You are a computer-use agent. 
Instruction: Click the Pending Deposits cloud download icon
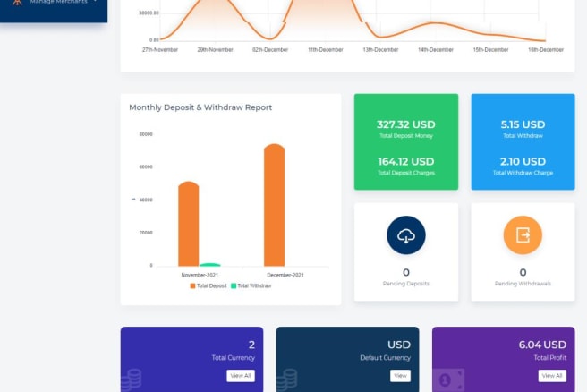(x=406, y=235)
